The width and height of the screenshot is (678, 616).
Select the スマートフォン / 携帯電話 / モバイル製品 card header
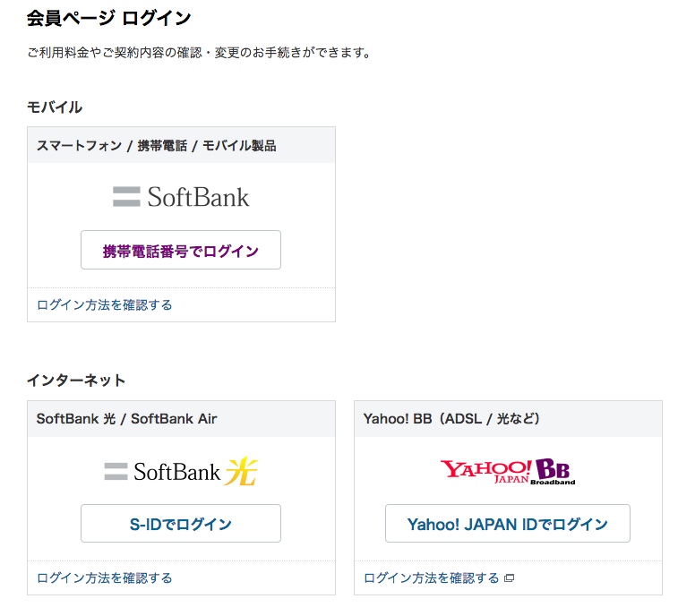[x=157, y=145]
